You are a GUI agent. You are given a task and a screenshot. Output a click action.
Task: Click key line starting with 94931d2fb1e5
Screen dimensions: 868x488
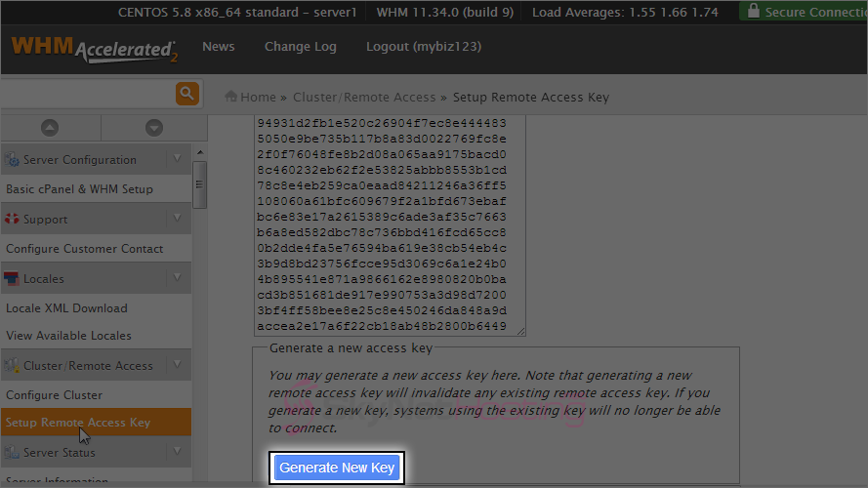tap(382, 123)
